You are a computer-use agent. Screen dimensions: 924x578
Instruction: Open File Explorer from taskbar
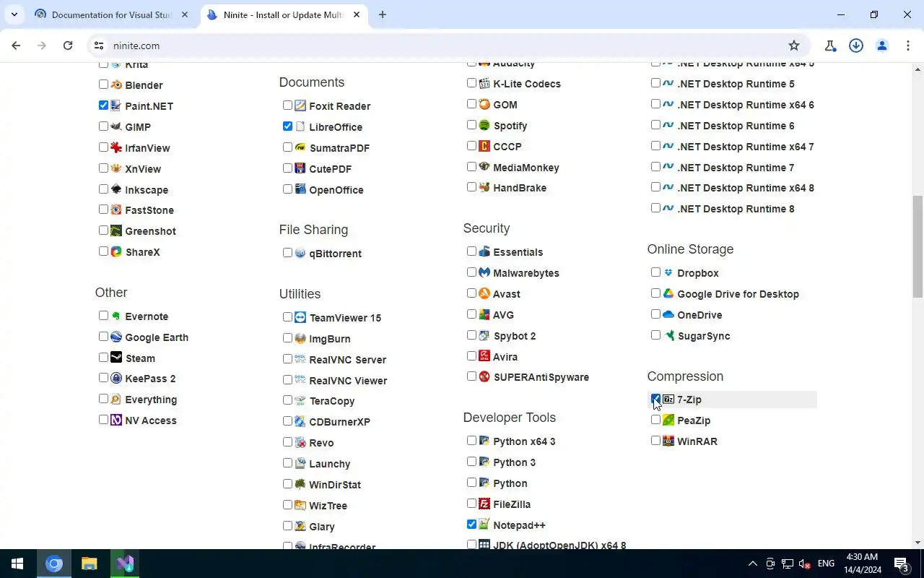(x=89, y=564)
